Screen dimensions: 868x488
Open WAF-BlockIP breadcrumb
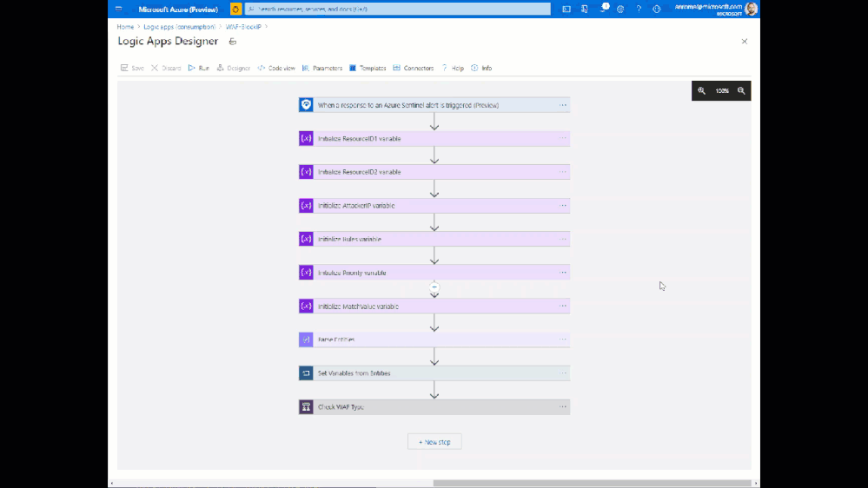point(243,27)
